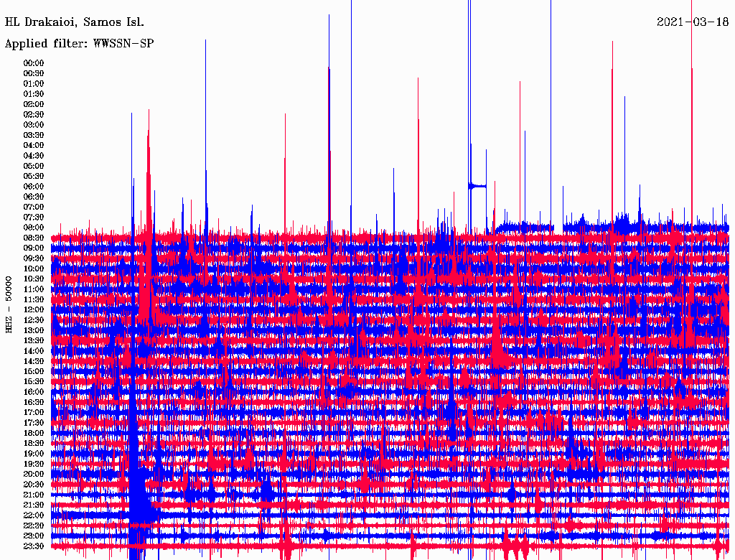Select the 17:30 time row label
Viewport: 735px width, 560px height.
pos(34,423)
